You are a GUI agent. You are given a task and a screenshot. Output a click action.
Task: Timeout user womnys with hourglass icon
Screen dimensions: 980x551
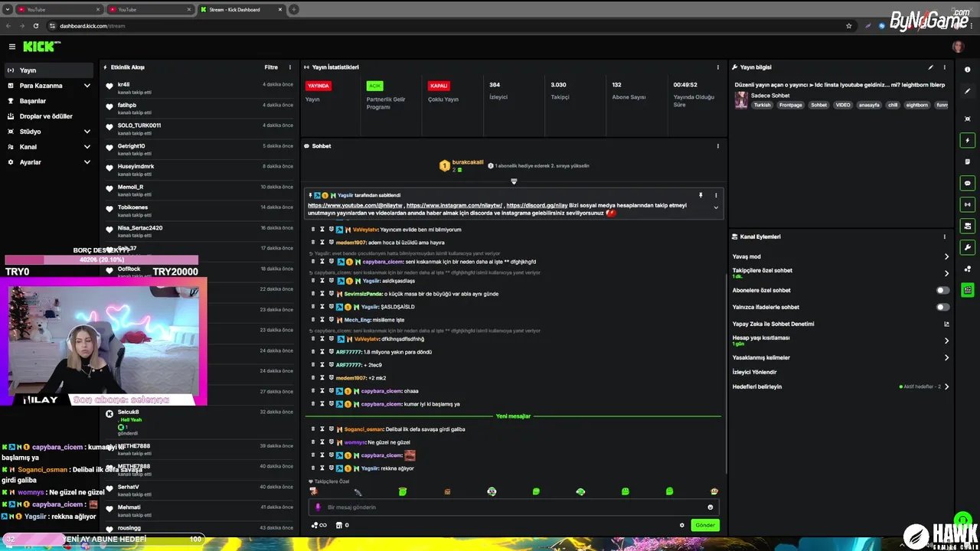pos(322,442)
